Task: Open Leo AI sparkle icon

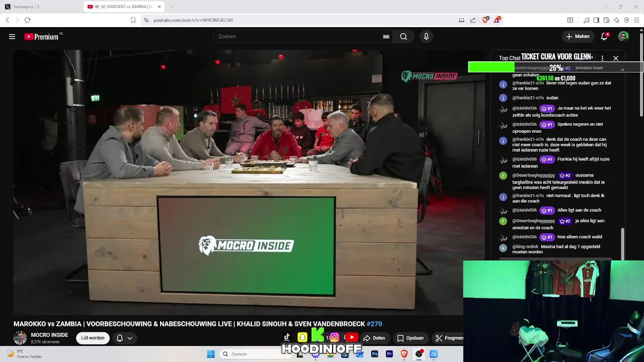Action: coord(616,20)
